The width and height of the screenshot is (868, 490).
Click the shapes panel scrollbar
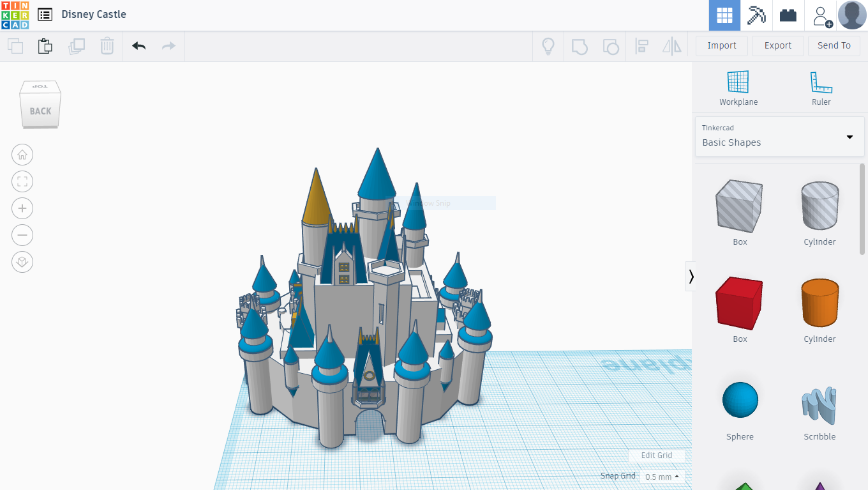(863, 209)
